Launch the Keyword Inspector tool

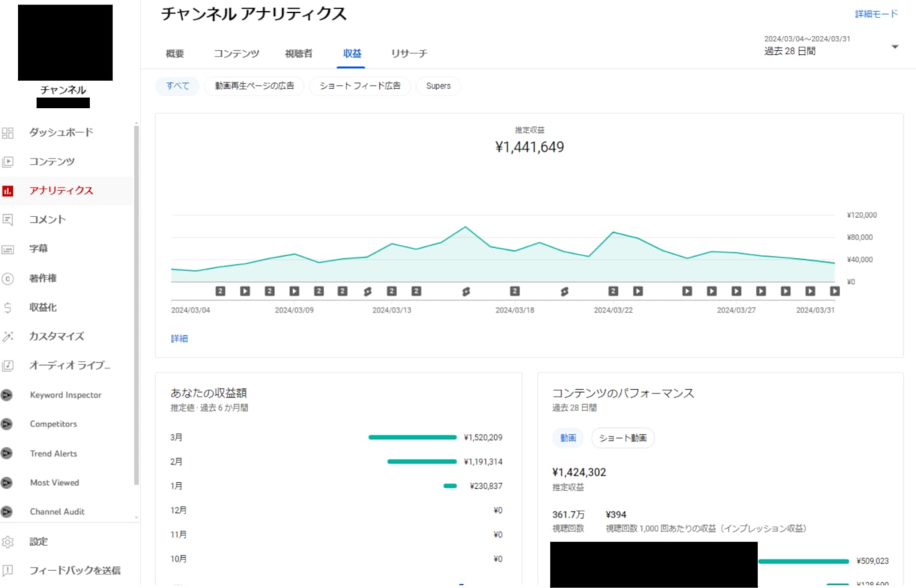pyautogui.click(x=65, y=395)
